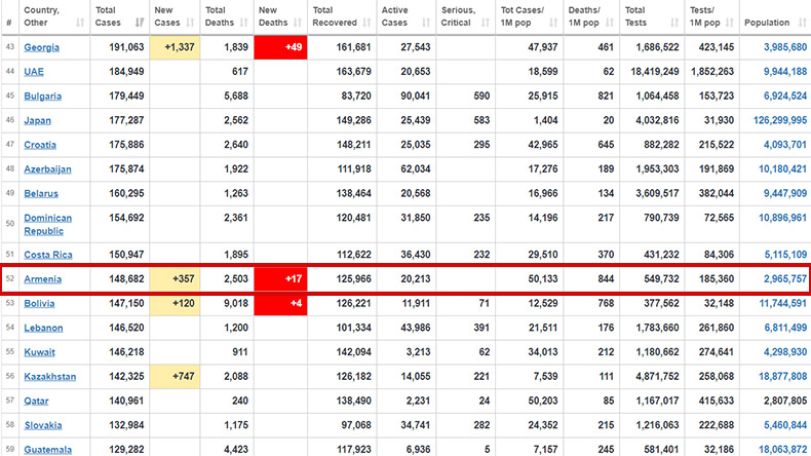This screenshot has height=456, width=811.
Task: Open the Dominican Republic country link
Action: tap(48, 224)
